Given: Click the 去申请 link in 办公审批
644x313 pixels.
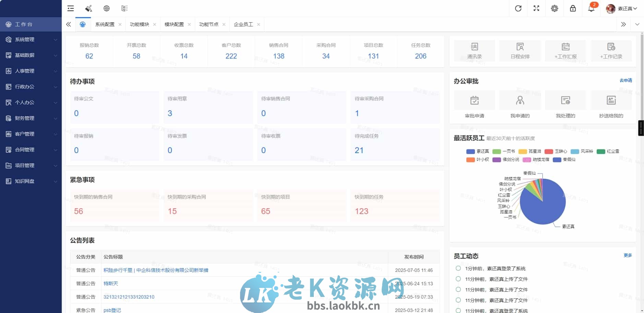Looking at the screenshot, I should point(625,80).
